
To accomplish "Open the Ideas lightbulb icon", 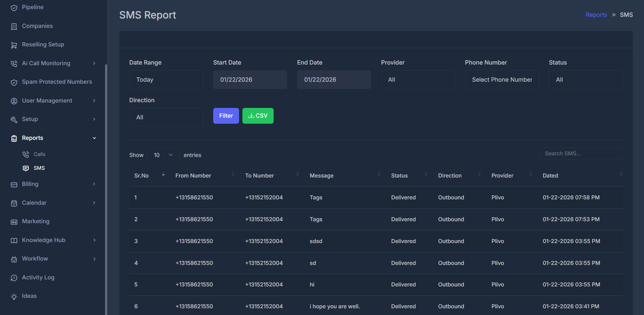I will pos(14,296).
